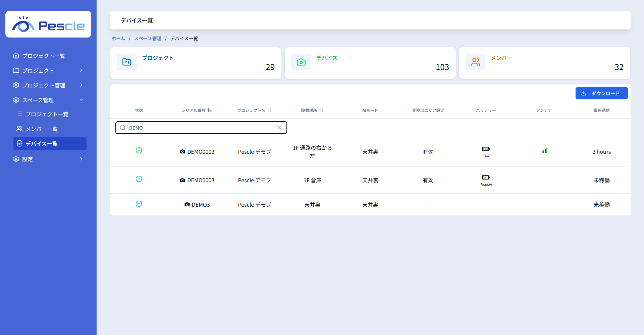Click the 1F 倉庫 location cell
The image size is (644, 335).
point(312,180)
